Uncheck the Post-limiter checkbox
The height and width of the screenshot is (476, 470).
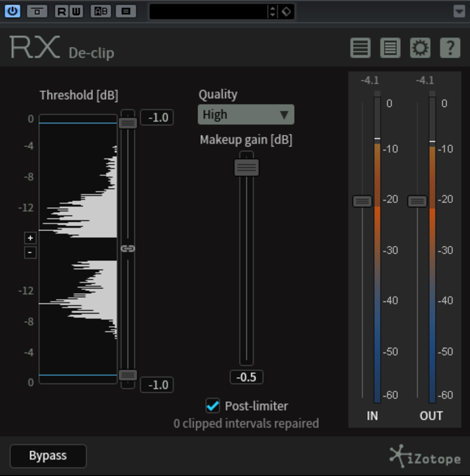[x=213, y=405]
